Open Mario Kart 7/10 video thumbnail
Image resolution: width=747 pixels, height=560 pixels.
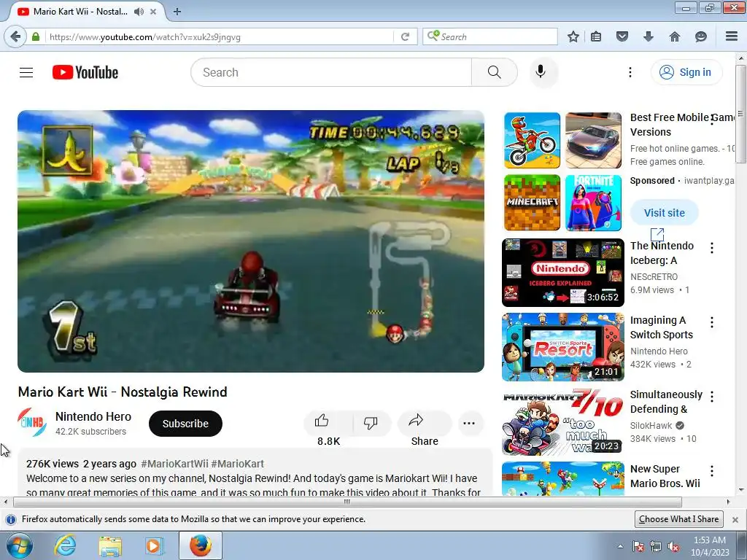(x=563, y=421)
